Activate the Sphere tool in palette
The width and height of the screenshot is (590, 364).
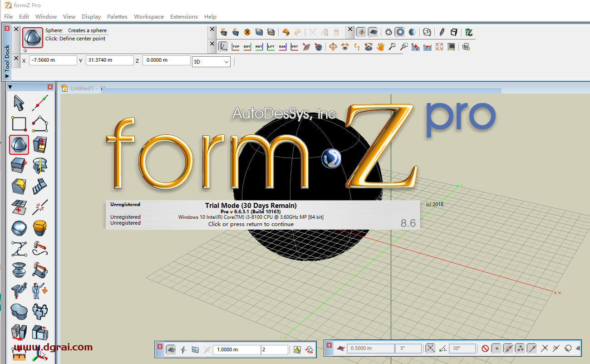tap(19, 145)
